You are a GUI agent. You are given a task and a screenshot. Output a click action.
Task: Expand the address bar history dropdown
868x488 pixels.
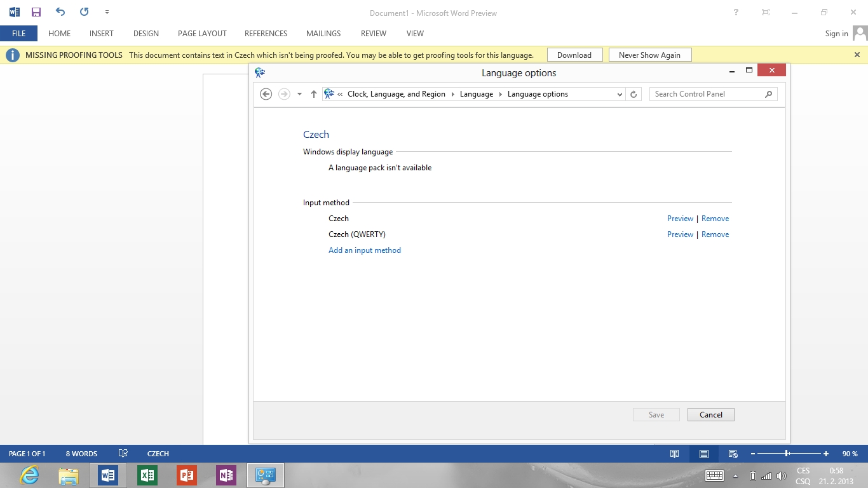[x=620, y=94]
